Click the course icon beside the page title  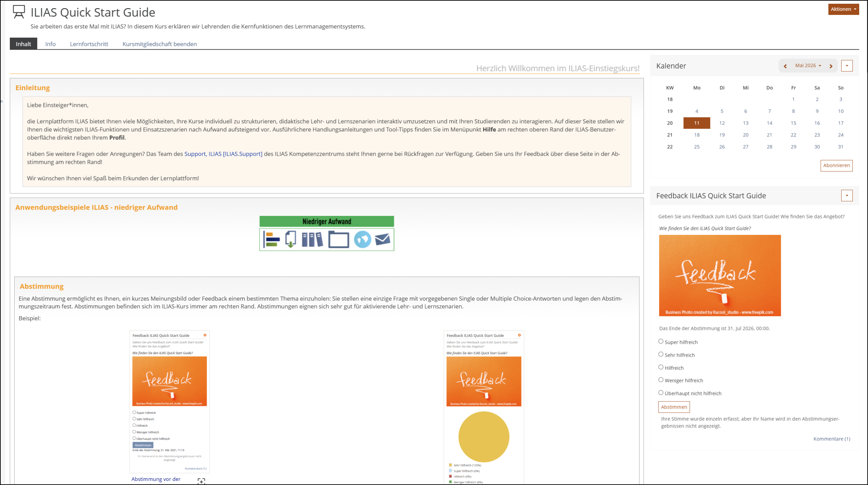(x=19, y=12)
